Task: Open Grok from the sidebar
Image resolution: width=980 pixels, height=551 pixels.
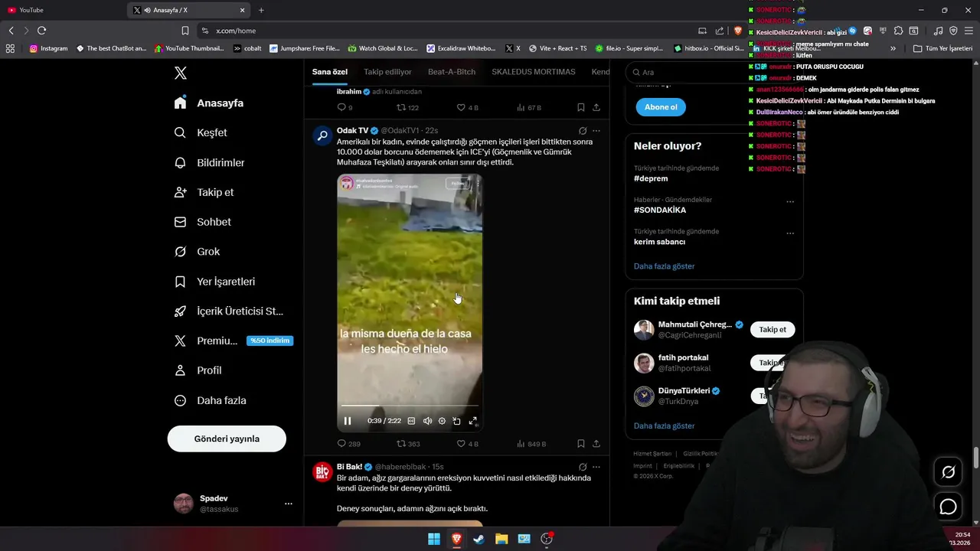Action: (197, 251)
